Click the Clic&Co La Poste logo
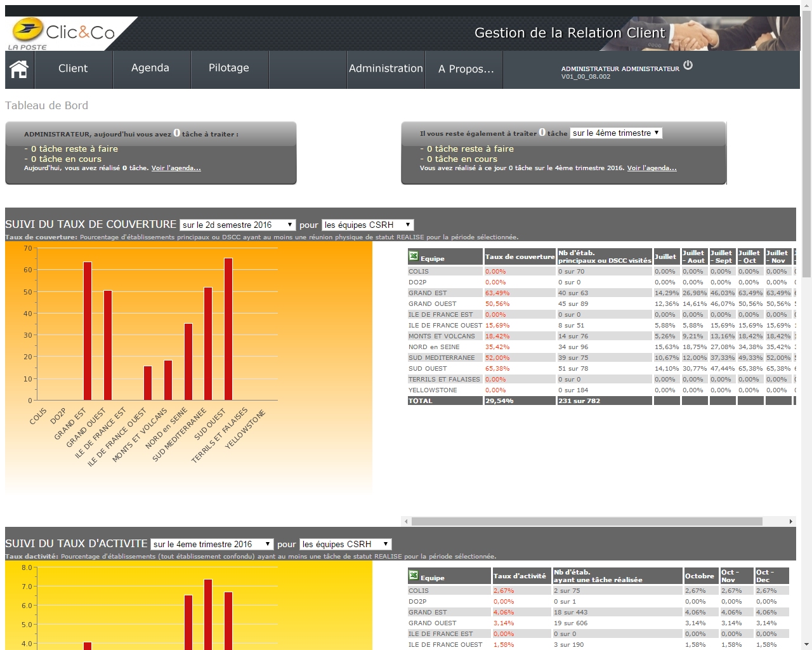This screenshot has width=812, height=650. [x=63, y=34]
